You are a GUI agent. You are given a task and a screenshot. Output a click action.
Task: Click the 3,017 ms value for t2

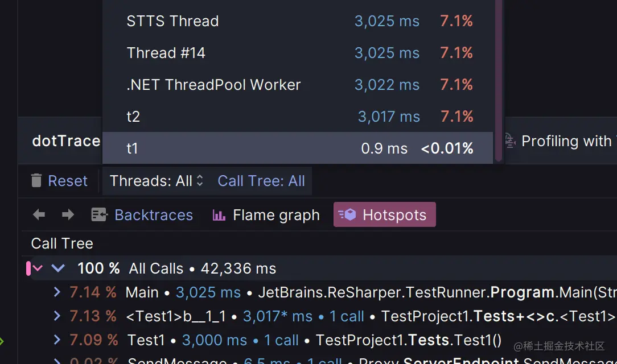pyautogui.click(x=389, y=117)
